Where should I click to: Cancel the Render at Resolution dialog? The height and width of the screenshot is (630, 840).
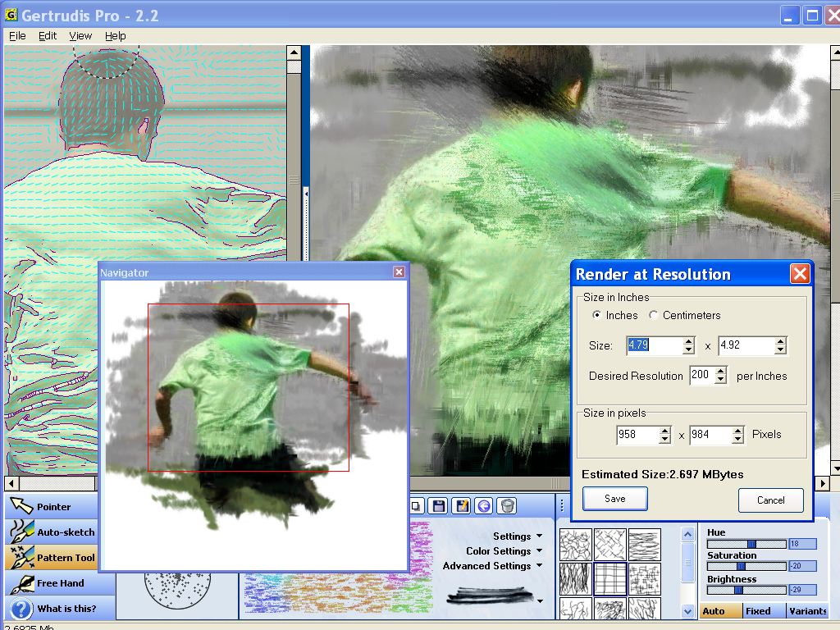pos(770,500)
